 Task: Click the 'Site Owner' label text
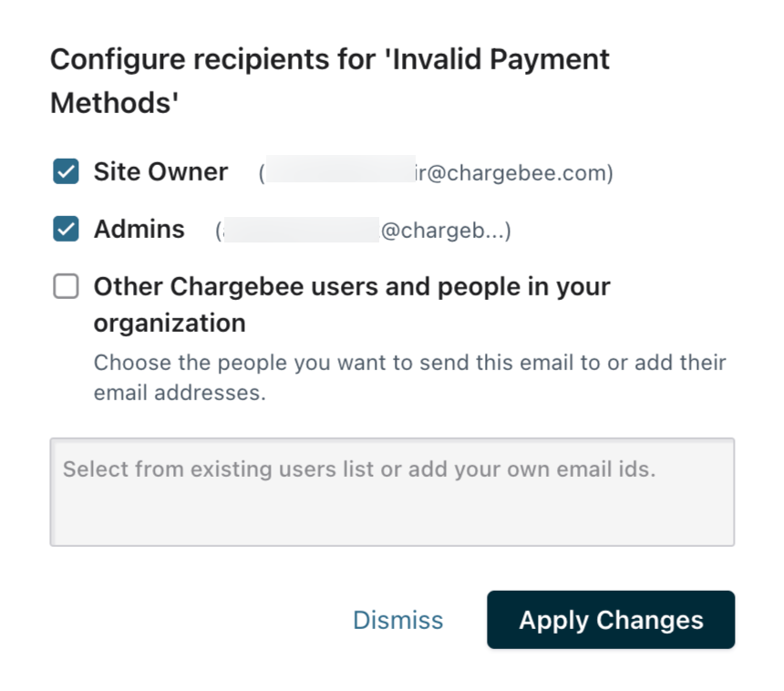coord(160,171)
